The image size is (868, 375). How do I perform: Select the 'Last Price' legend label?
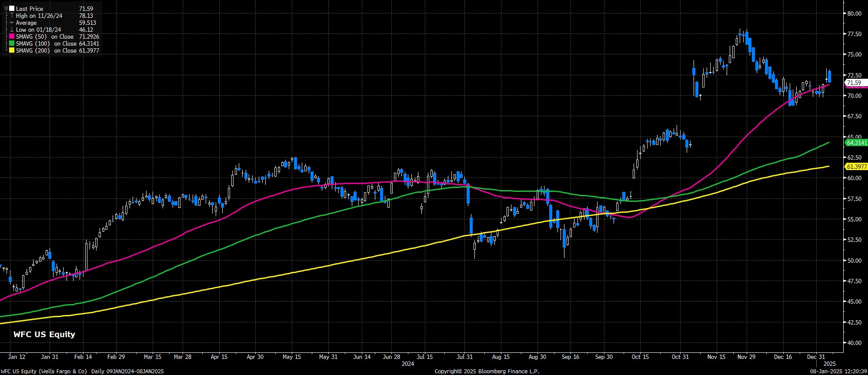click(x=30, y=9)
